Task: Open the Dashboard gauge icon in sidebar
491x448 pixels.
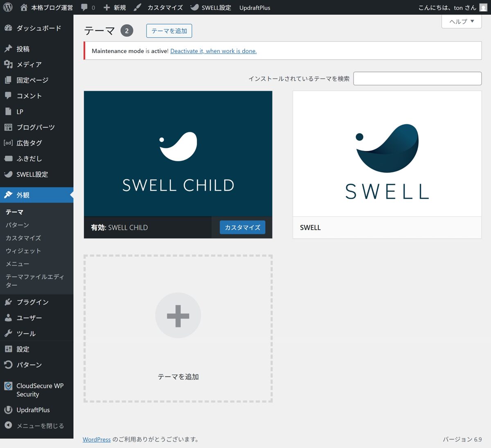Action: tap(8, 28)
